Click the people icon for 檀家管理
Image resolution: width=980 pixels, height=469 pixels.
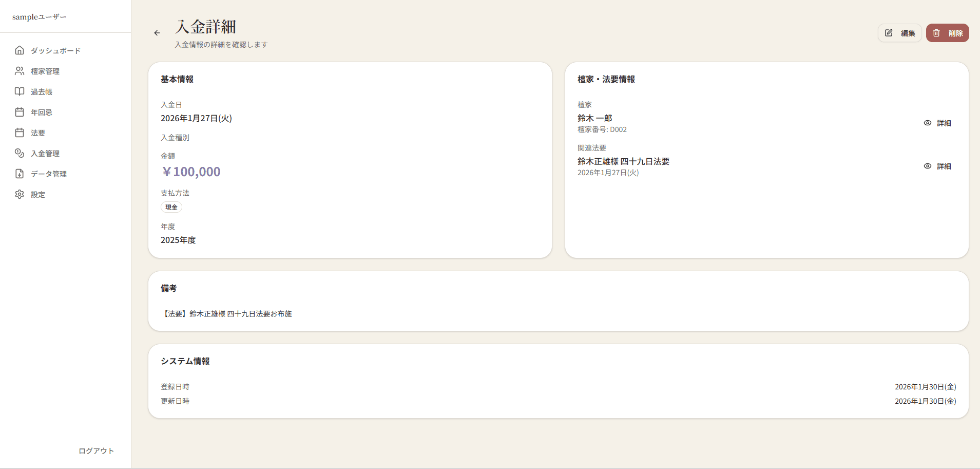point(20,71)
